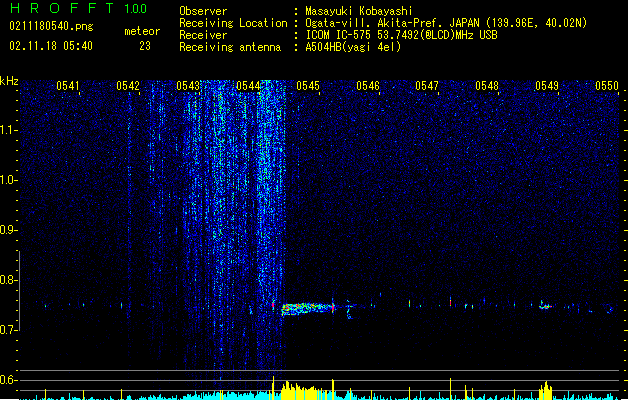
Task: Click the meteor count value 23
Action: tap(145, 46)
